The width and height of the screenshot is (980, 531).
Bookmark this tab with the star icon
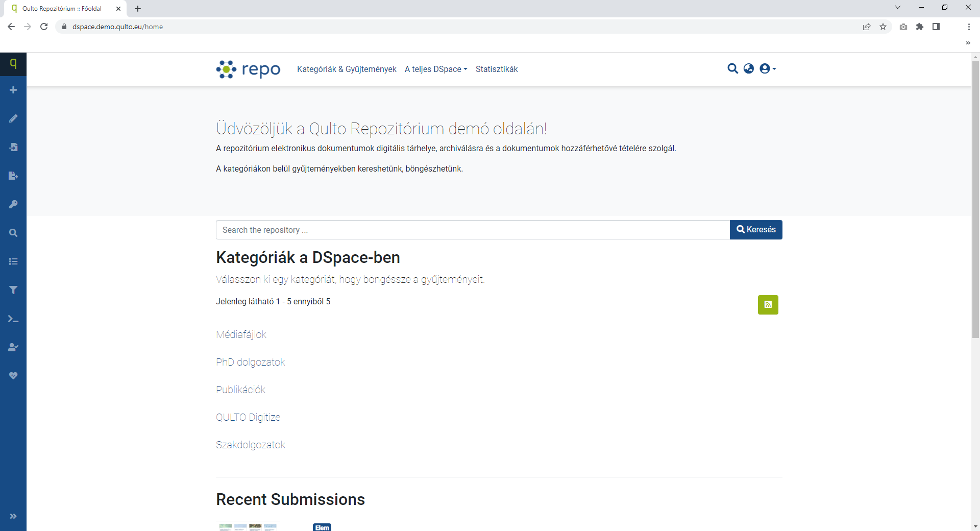(x=883, y=27)
